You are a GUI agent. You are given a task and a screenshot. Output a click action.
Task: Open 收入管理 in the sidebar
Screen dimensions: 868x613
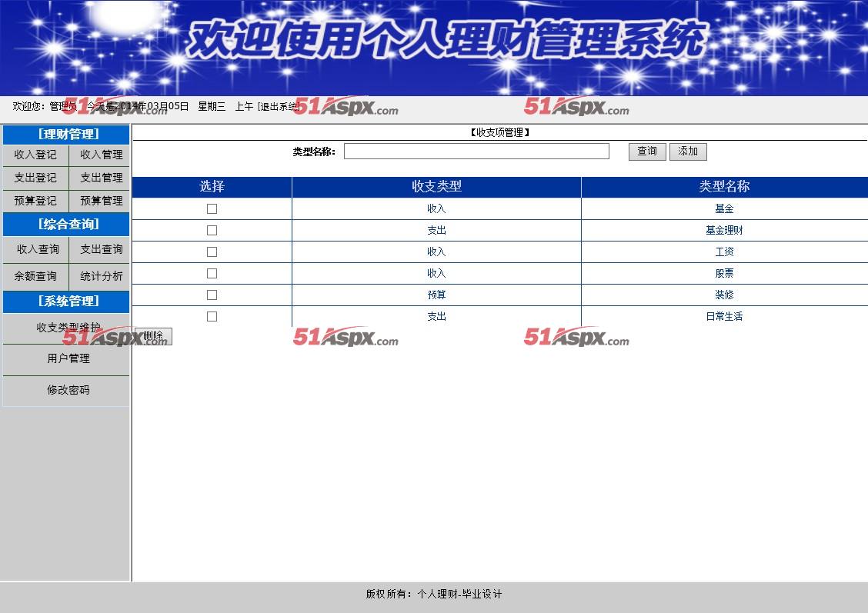click(102, 155)
